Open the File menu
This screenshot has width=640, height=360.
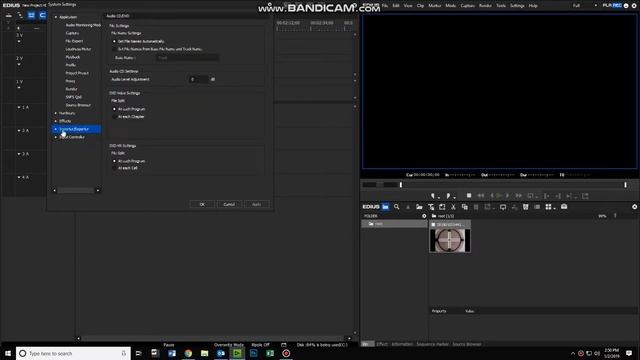tap(385, 6)
